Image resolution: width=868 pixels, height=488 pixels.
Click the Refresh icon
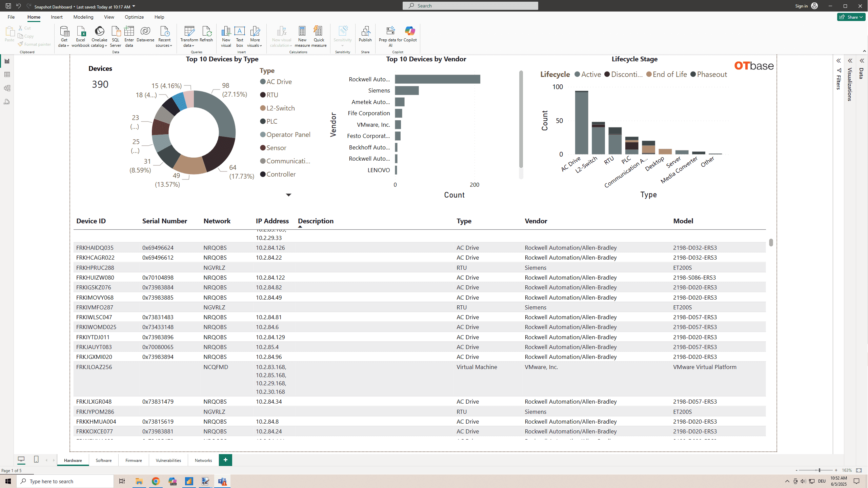206,34
